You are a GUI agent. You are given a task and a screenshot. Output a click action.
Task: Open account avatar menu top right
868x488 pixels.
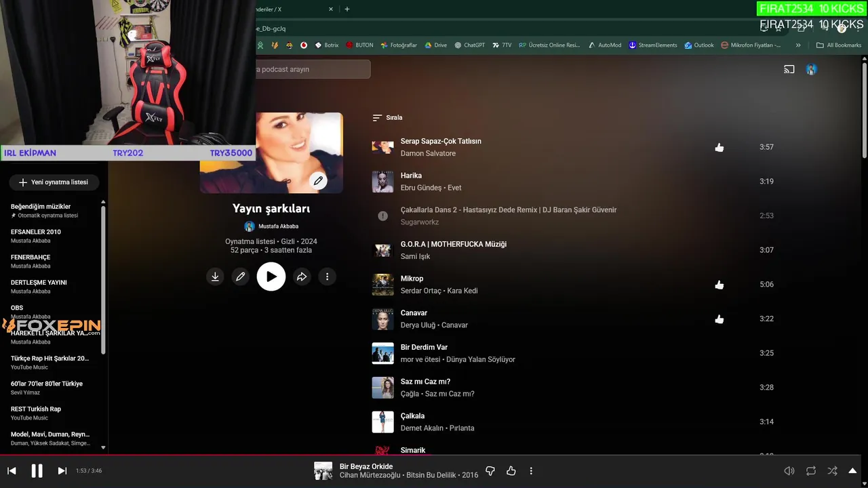pos(811,69)
